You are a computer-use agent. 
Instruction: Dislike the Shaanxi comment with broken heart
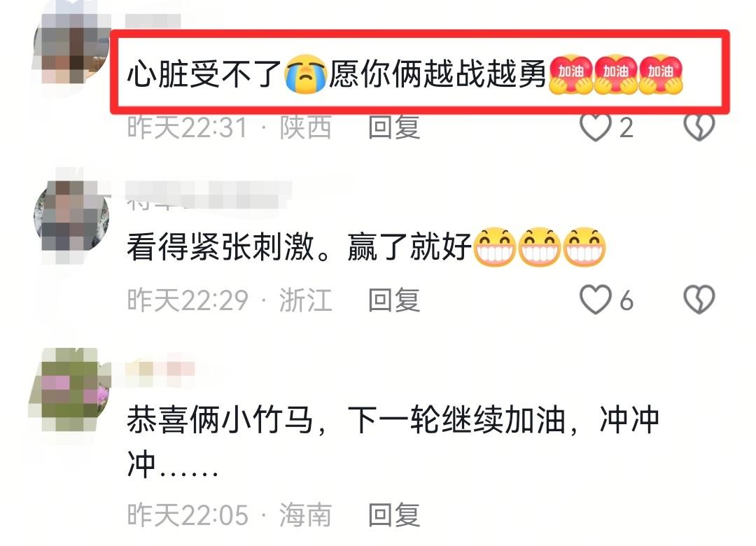click(x=699, y=127)
